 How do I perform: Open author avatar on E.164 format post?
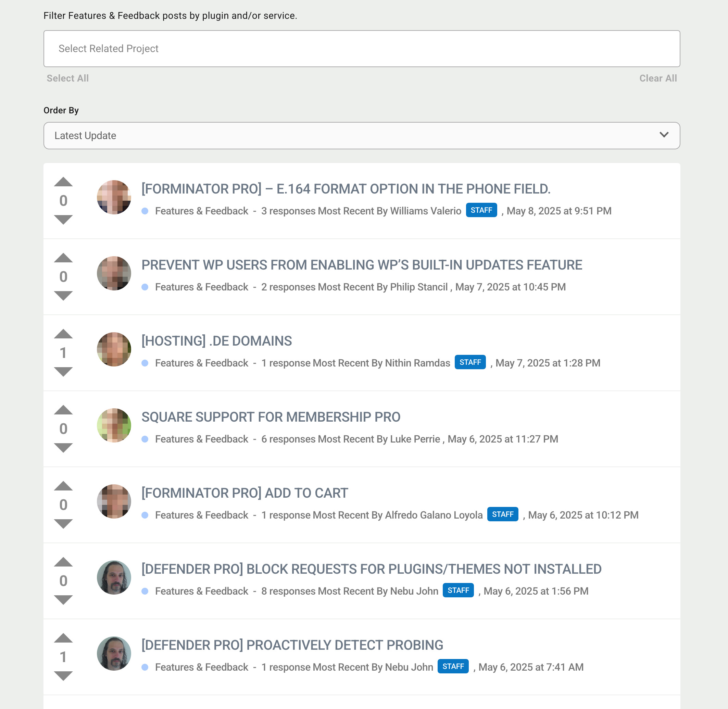[x=114, y=197]
